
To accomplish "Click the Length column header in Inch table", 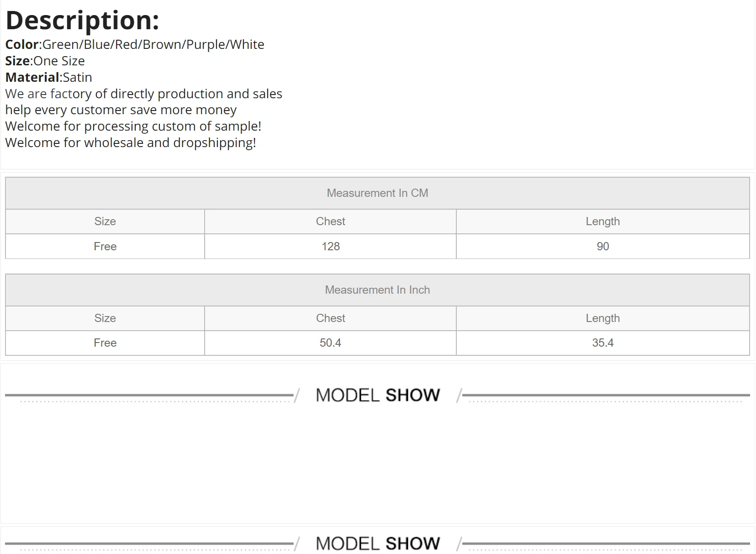I will point(603,318).
